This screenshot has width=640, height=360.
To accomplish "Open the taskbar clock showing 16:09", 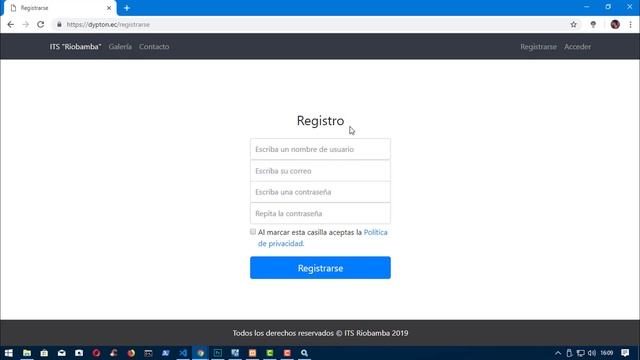I will click(607, 353).
